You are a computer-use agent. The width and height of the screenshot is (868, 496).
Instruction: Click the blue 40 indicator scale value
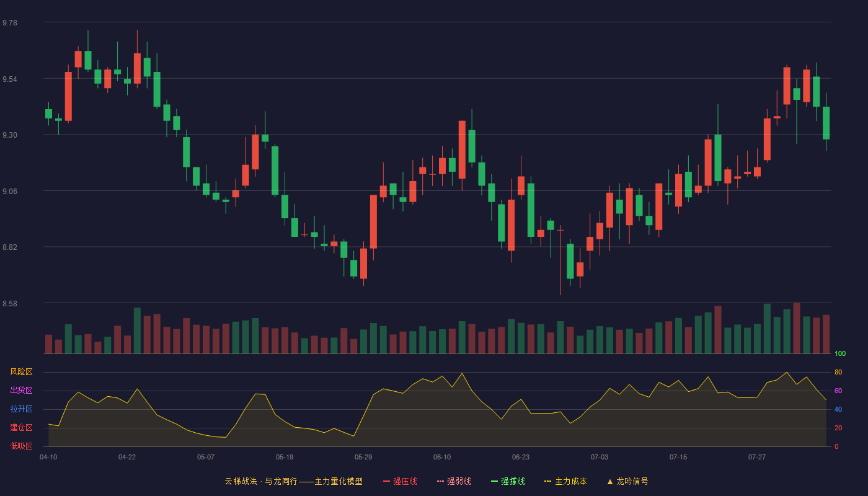(838, 409)
